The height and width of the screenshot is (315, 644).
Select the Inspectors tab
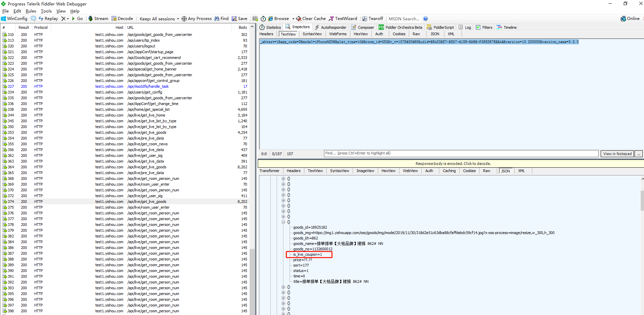tap(297, 27)
